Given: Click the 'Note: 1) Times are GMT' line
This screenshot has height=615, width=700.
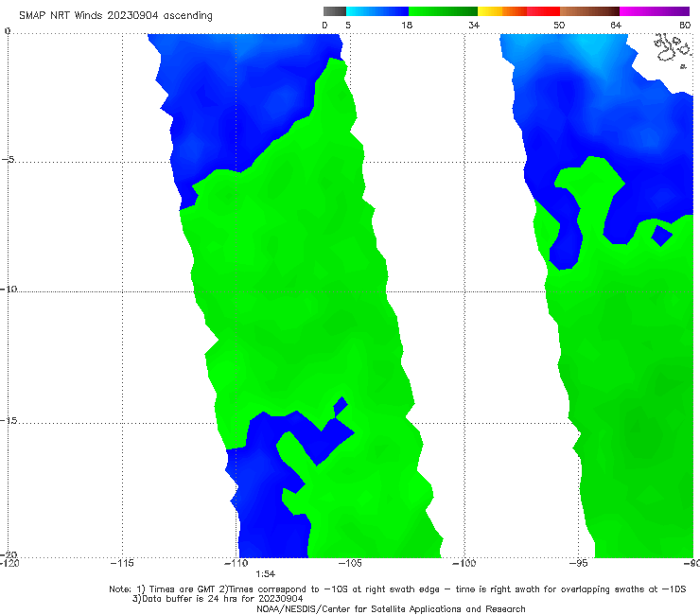Looking at the screenshot, I should click(397, 589).
